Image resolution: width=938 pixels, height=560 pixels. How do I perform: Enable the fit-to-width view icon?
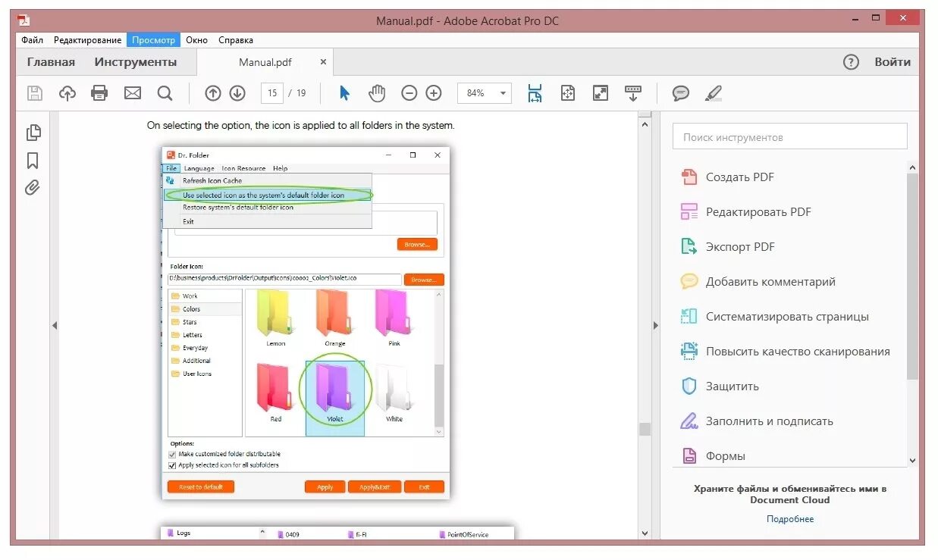pyautogui.click(x=535, y=92)
